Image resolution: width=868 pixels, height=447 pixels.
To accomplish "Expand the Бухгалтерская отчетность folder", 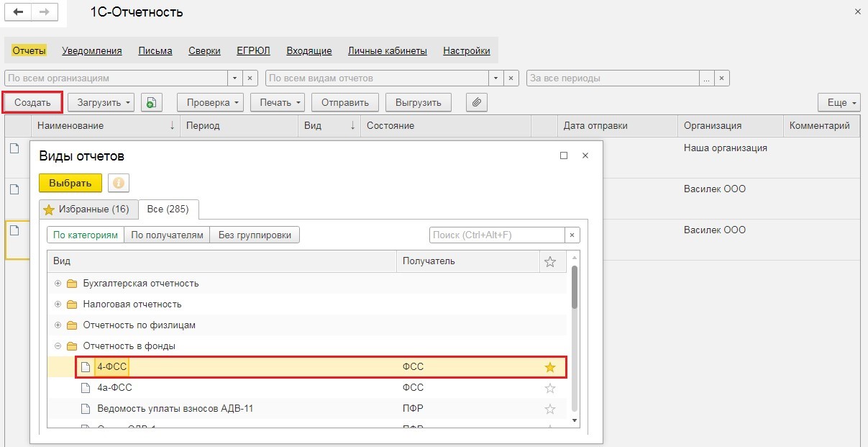I will (x=58, y=284).
